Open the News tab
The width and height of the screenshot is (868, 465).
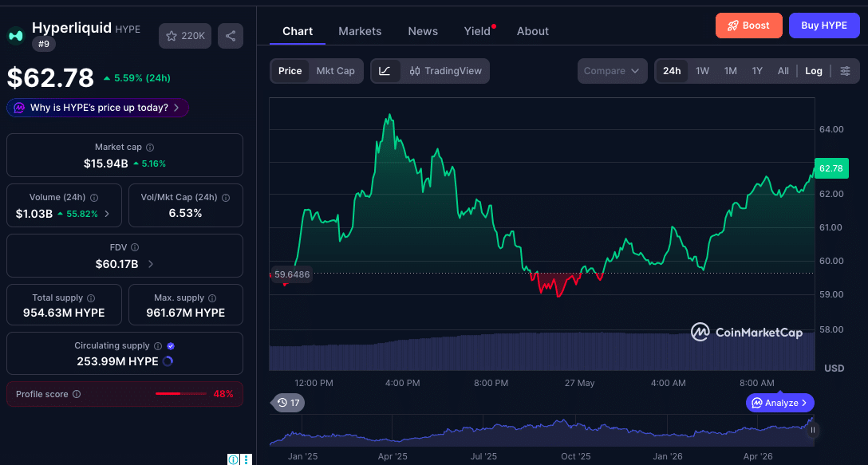423,31
